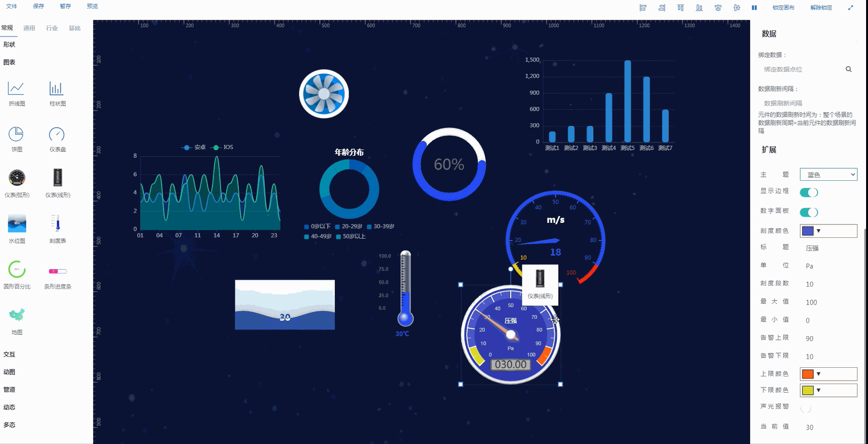Expand the 交互 category
Viewport: 868px width, 444px height.
(x=9, y=354)
